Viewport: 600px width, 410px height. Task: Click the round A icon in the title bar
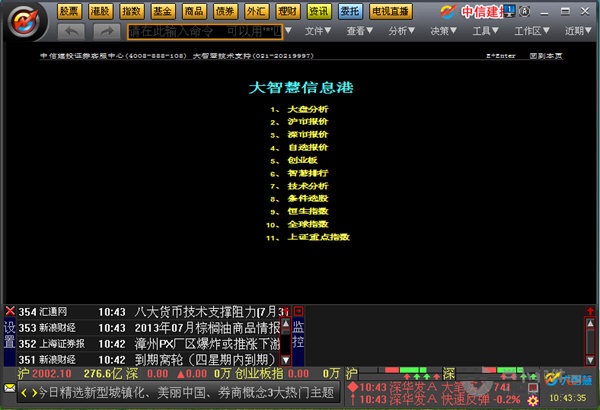pos(525,11)
